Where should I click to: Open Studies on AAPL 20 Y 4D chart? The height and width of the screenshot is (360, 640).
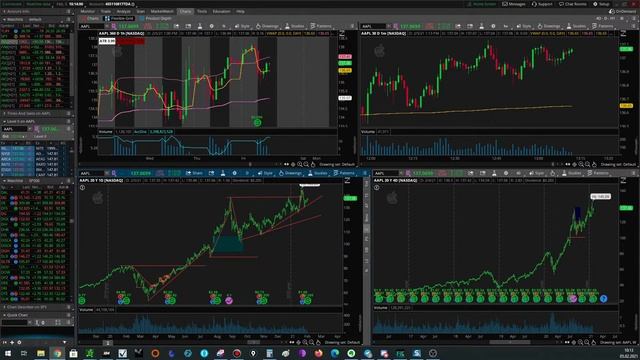pyautogui.click(x=571, y=173)
